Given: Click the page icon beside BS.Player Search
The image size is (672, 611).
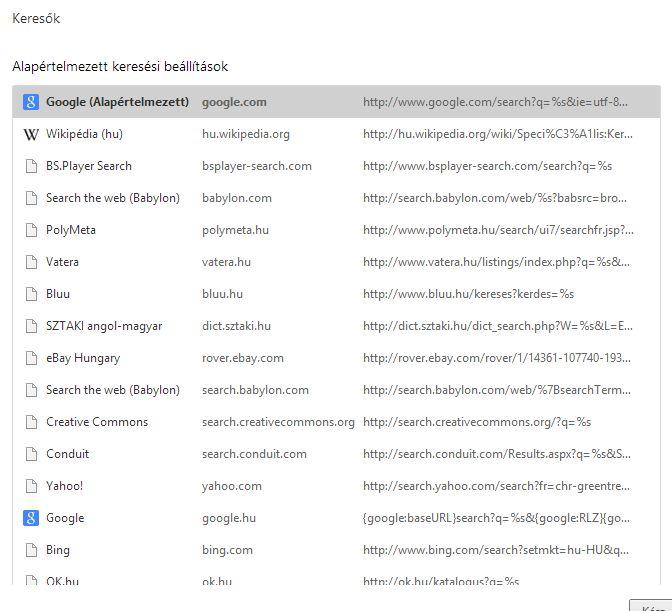Looking at the screenshot, I should point(31,166).
